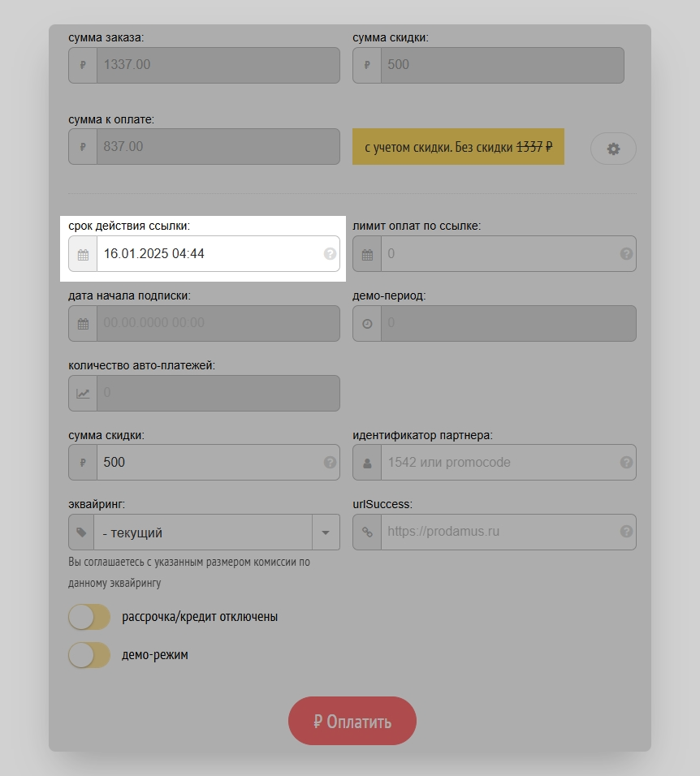This screenshot has width=700, height=776.
Task: Select the '- текущий' acquiring combo box
Action: [203, 532]
